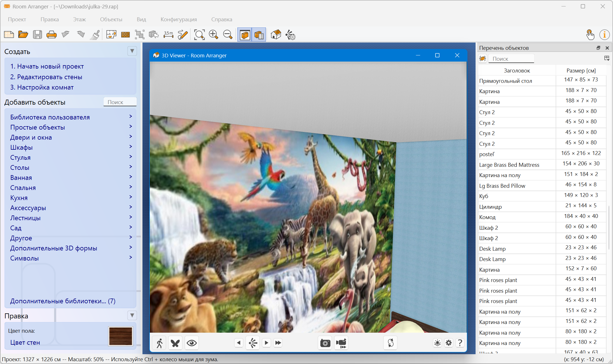The height and width of the screenshot is (364, 613).
Task: Open 3D viewer settings gear icon
Action: (449, 343)
